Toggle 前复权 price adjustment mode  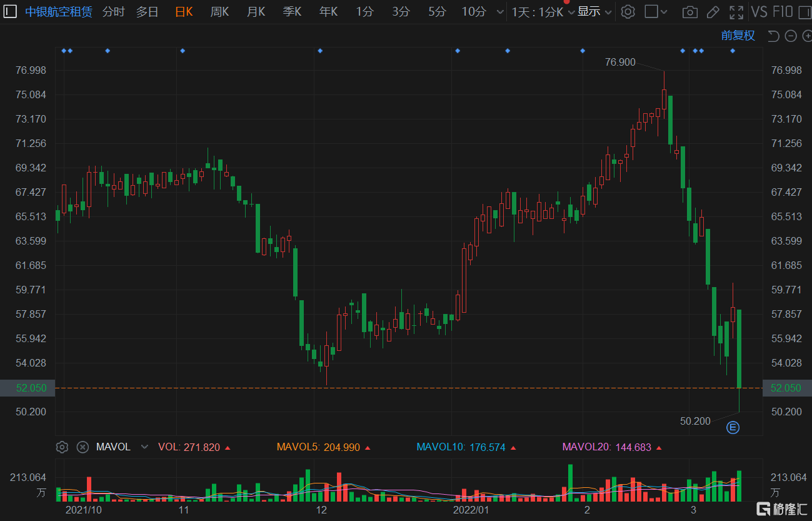click(738, 36)
